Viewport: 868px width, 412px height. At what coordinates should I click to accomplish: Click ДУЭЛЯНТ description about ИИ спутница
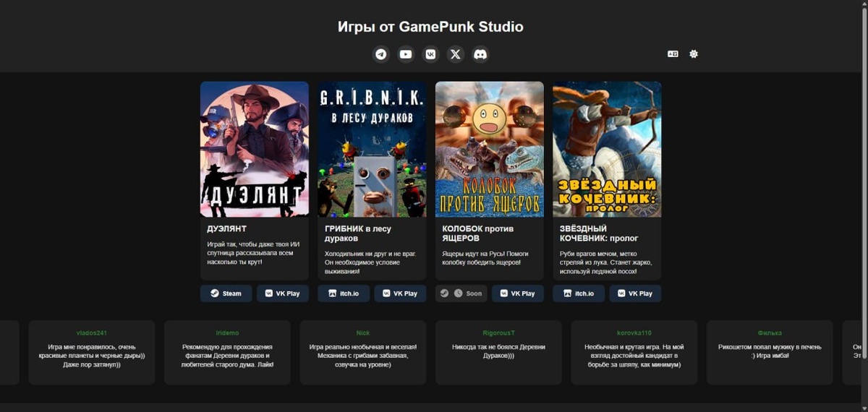tap(253, 252)
